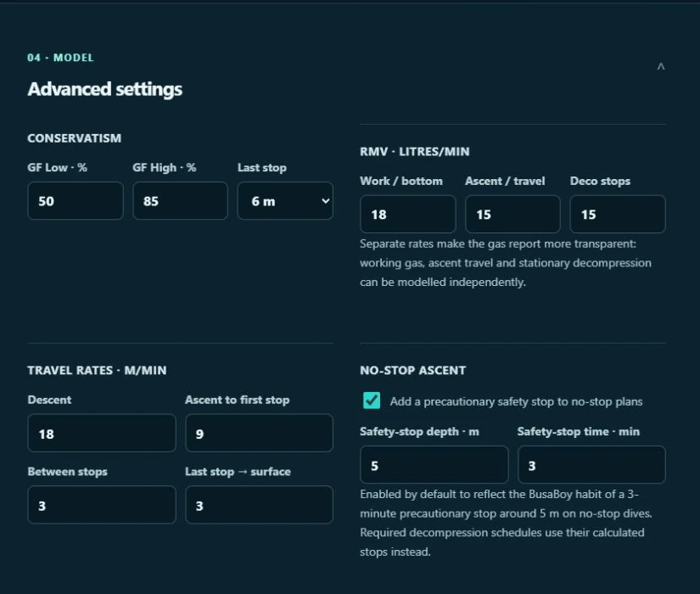Click the 'Ascent / travel' label
This screenshot has height=594, width=700.
click(x=505, y=181)
